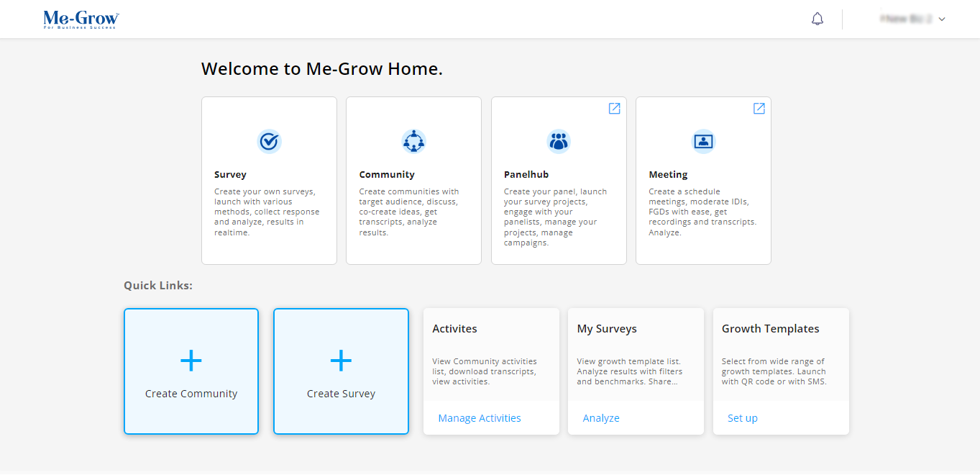Open notifications with the bell icon
This screenshot has width=980, height=475.
[x=817, y=18]
